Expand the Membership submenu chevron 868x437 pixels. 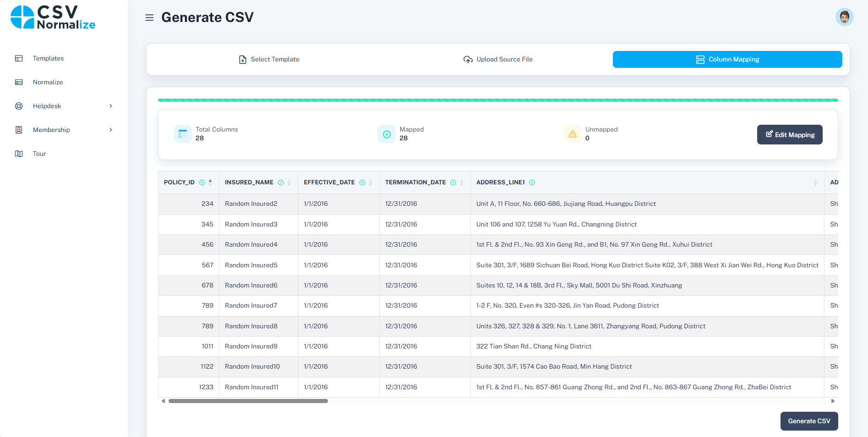coord(111,130)
